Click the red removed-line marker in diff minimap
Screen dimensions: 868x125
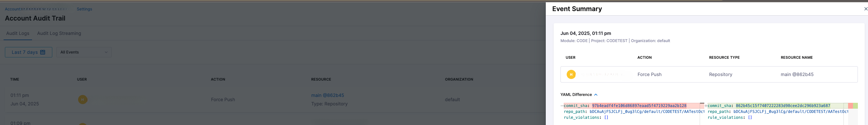point(850,106)
